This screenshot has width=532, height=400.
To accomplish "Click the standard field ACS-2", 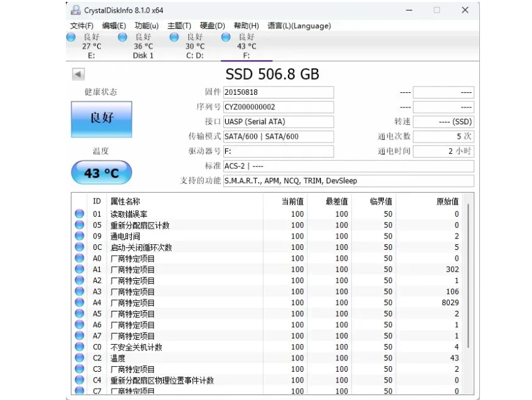I will click(x=348, y=166).
